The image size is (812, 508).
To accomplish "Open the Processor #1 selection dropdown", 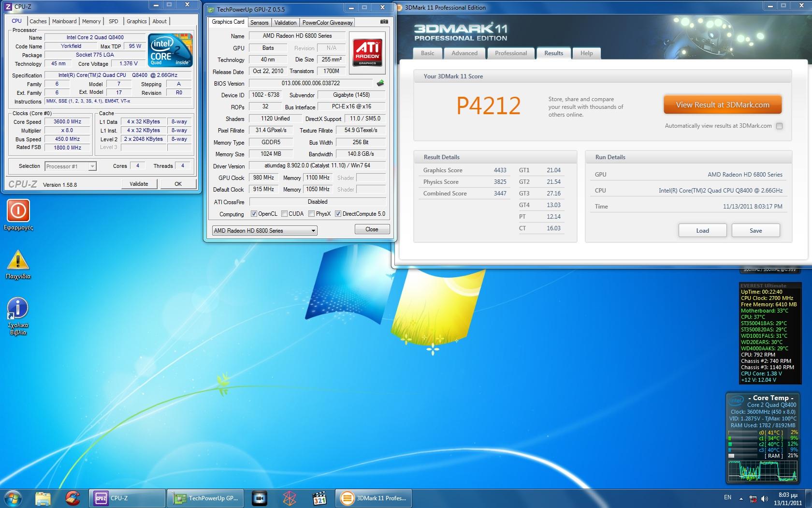I will tap(71, 166).
